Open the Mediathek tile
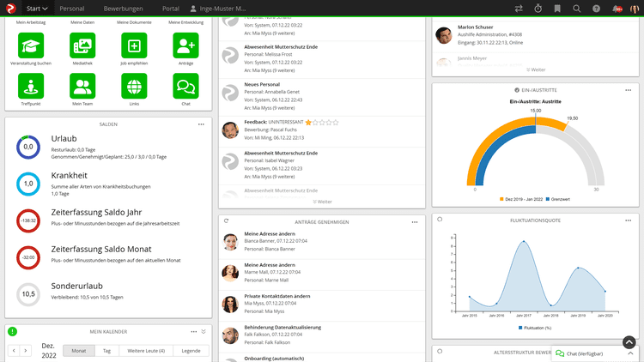Viewport: 644px width, 362px height. pyautogui.click(x=83, y=45)
